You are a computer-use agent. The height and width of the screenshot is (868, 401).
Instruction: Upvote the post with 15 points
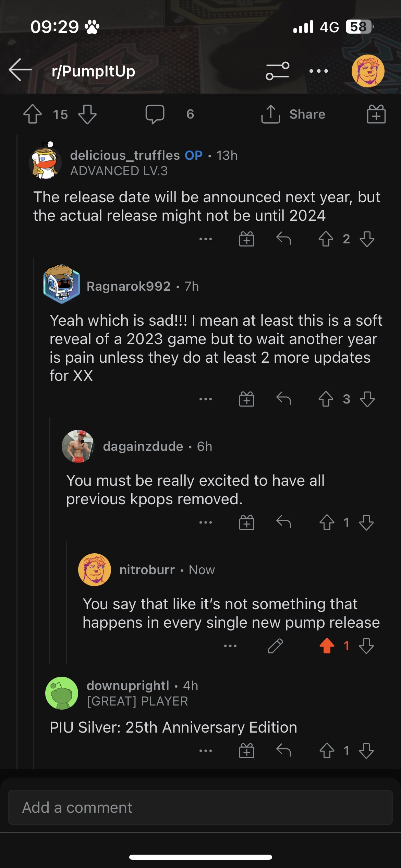33,114
